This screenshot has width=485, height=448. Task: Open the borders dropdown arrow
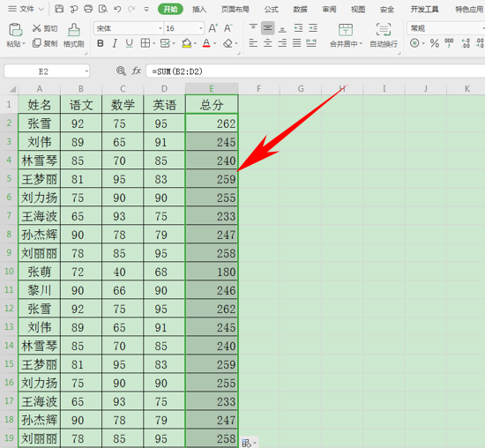pos(153,43)
